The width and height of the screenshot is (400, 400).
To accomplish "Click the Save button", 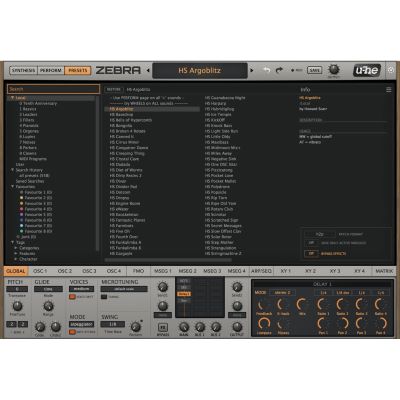I will click(314, 70).
